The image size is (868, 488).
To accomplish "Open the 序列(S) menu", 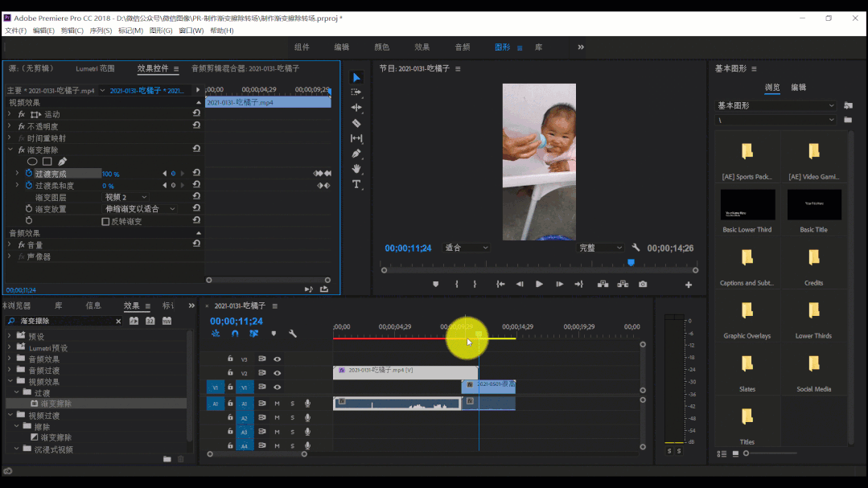I will (x=101, y=31).
